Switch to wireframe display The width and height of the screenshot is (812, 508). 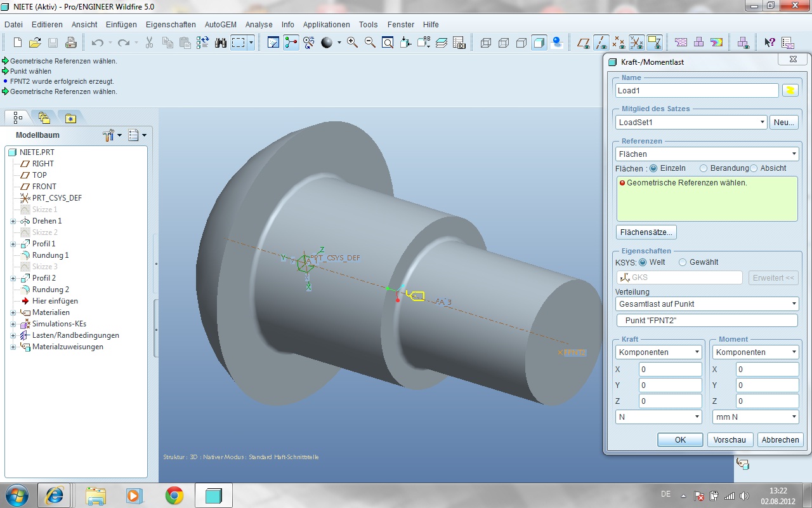(486, 43)
